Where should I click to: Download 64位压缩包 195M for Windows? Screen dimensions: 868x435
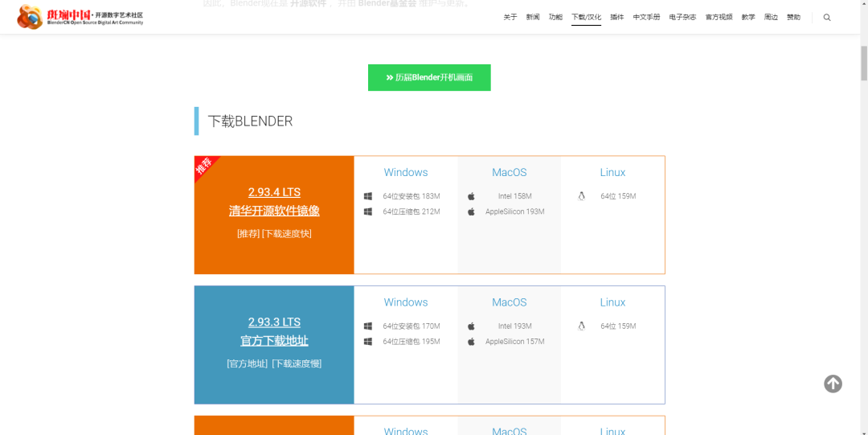pos(411,342)
